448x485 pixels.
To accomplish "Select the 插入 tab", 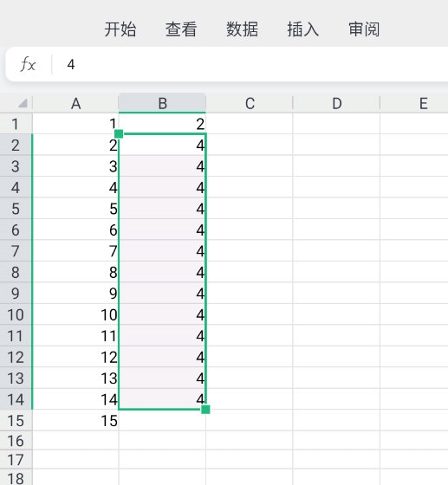I will [303, 29].
